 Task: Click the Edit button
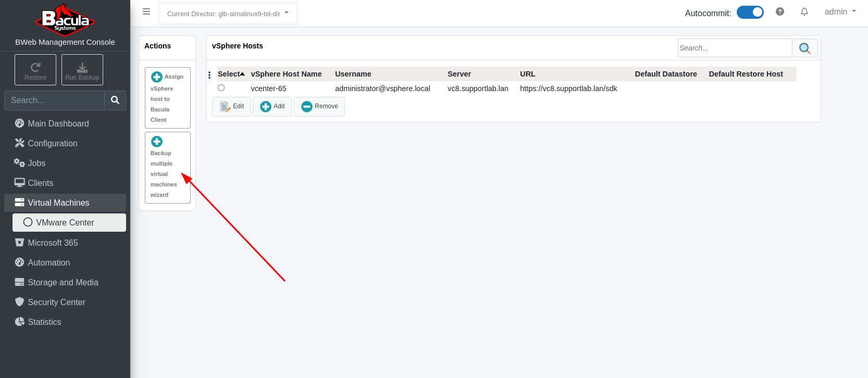click(231, 106)
